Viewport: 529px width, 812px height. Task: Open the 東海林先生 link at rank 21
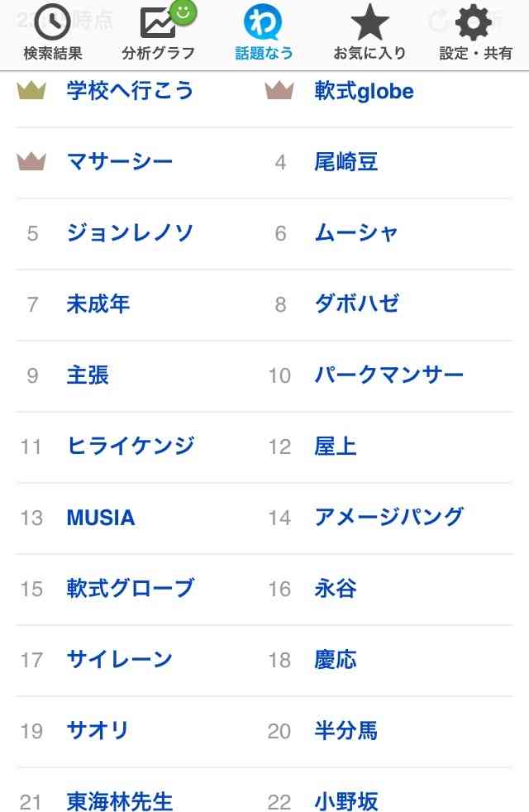(120, 800)
